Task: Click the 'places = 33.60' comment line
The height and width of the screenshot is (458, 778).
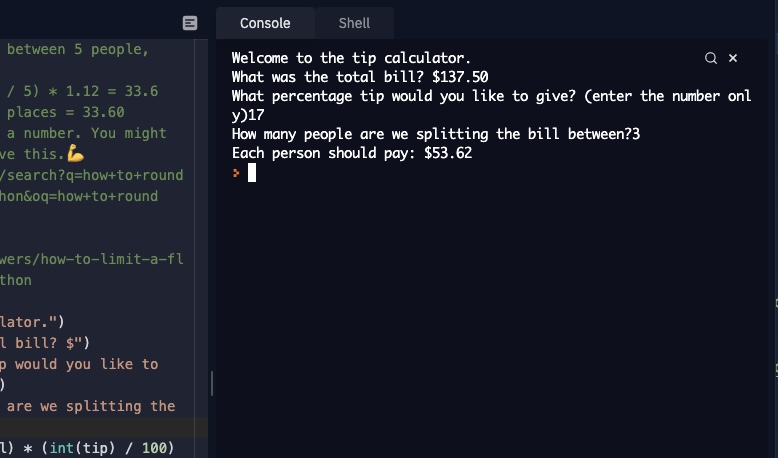Action: (65, 112)
